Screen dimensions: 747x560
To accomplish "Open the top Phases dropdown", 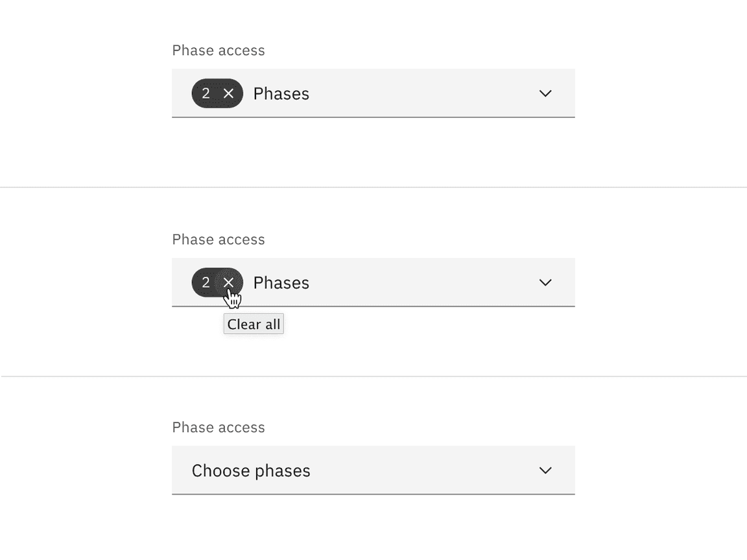I will click(421, 93).
